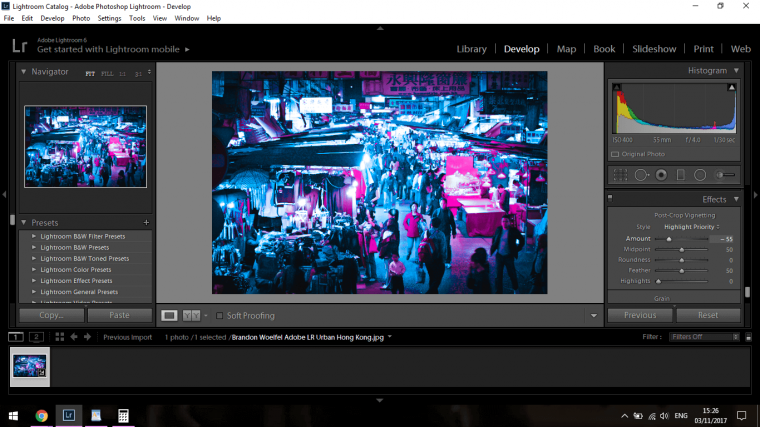Set Navigator zoom to FILL

[x=107, y=74]
